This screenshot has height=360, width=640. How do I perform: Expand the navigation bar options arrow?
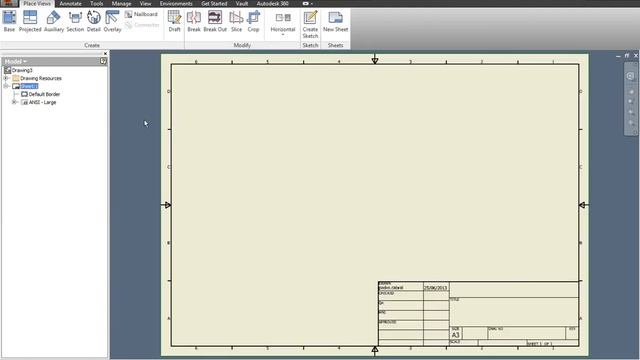pyautogui.click(x=634, y=132)
